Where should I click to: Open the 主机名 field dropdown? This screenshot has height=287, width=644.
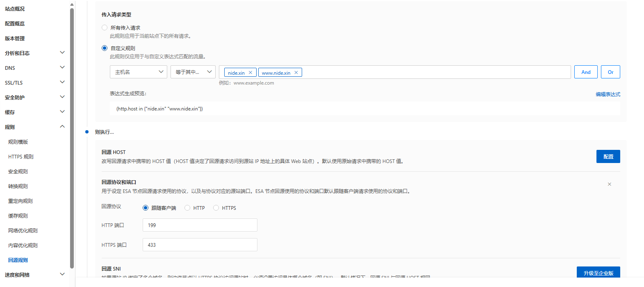[x=138, y=72]
